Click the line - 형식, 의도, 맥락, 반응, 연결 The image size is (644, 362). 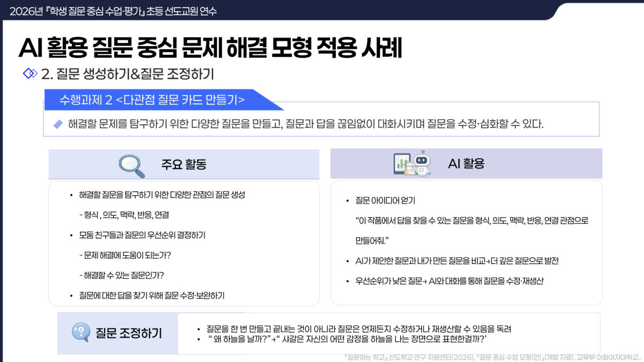(124, 215)
